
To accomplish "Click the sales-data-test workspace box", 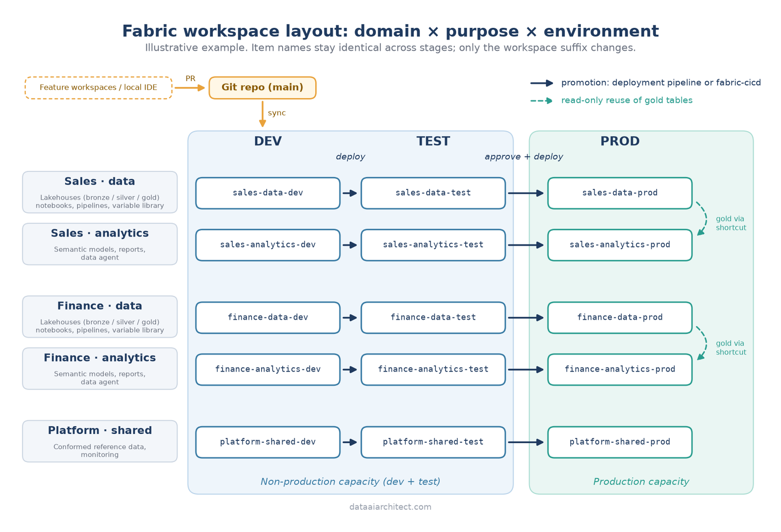I will coord(433,193).
